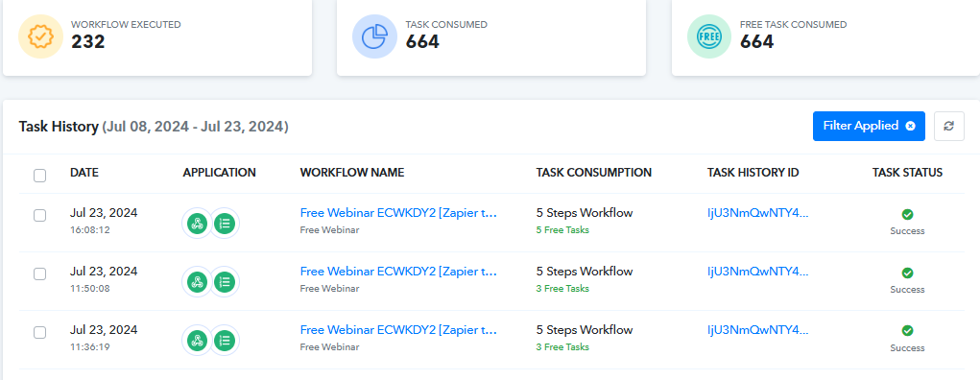980x380 pixels.
Task: Open the task history ID link in the 16:08:12 row
Action: (x=757, y=212)
